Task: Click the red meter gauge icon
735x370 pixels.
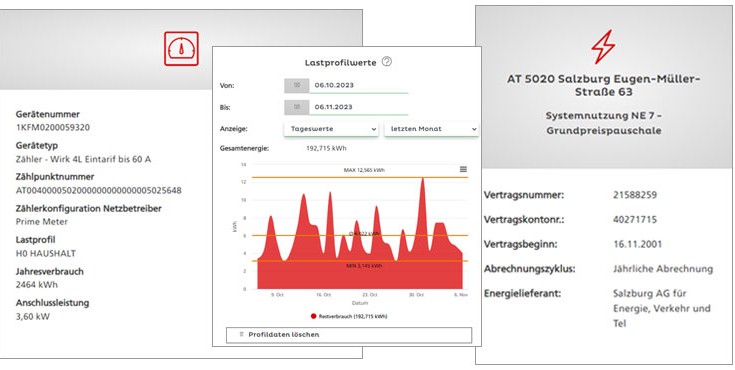Action: point(181,49)
